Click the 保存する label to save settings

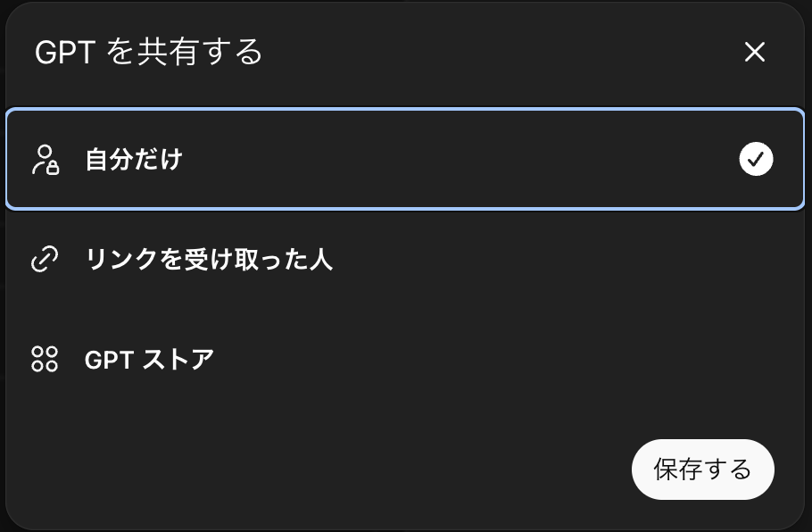703,470
